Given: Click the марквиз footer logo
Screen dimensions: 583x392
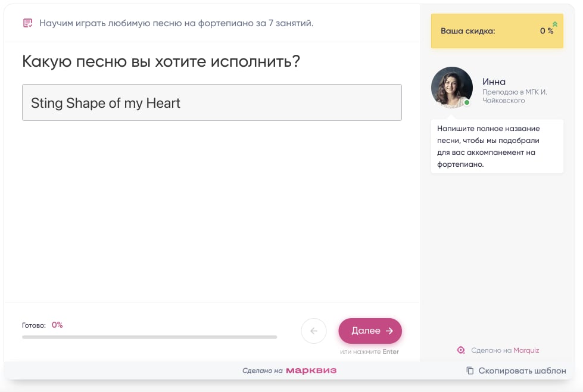Looking at the screenshot, I should click(x=311, y=371).
